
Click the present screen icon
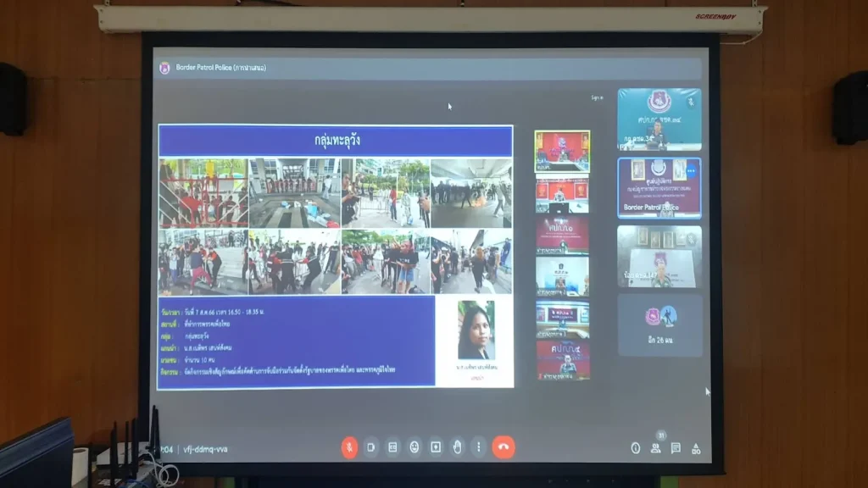point(436,447)
